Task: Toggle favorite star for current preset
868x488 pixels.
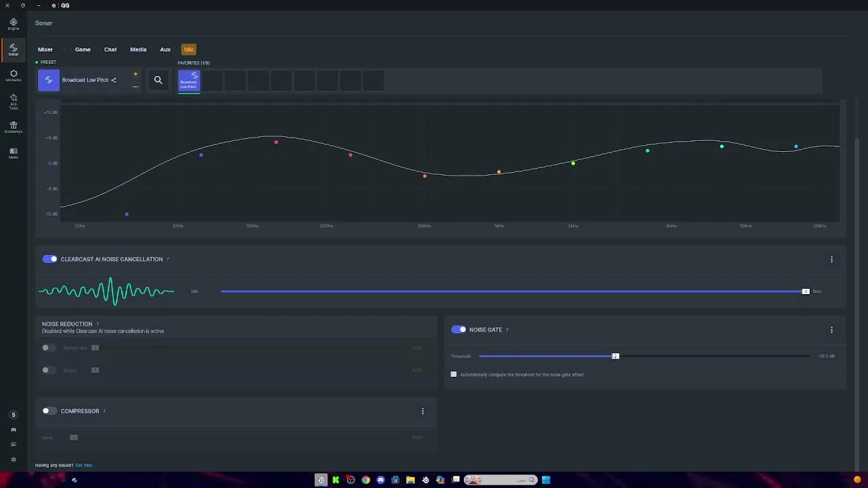Action: 136,74
